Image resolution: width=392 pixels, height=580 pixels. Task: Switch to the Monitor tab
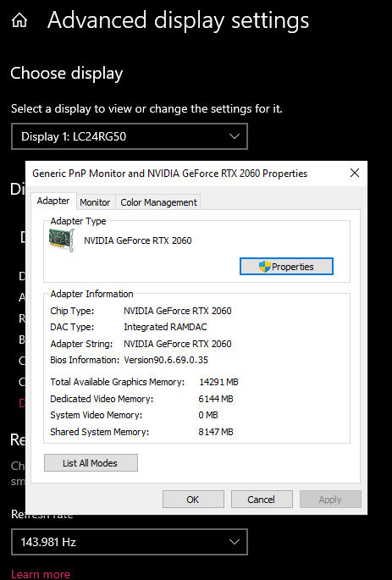tap(95, 202)
